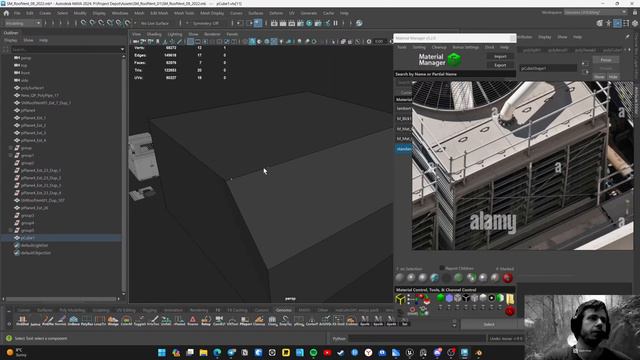The height and width of the screenshot is (360, 640).
Task: Click the Maya home icon
Action: (6, 13)
